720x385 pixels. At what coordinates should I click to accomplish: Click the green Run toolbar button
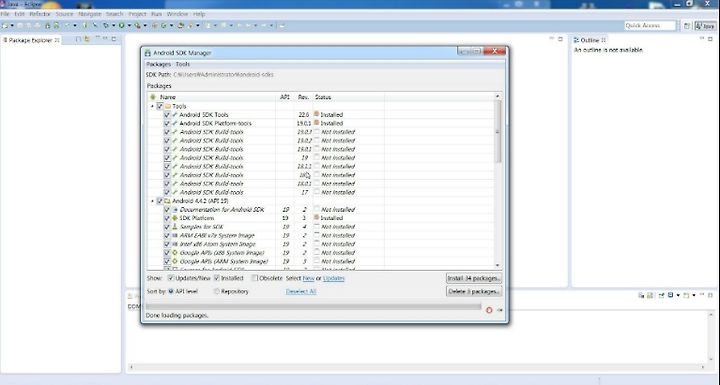click(122, 25)
